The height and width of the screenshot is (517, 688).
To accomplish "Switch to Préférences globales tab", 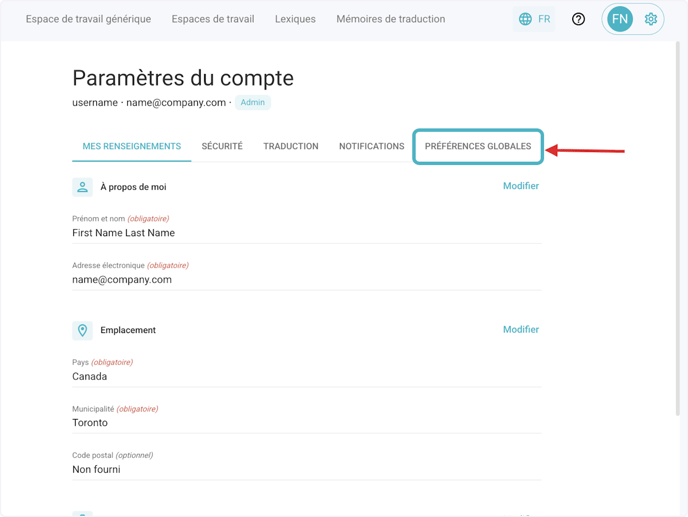I will click(x=478, y=146).
